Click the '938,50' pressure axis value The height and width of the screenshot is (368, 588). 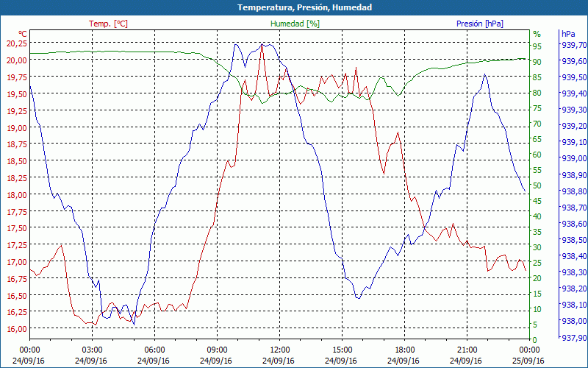click(573, 240)
